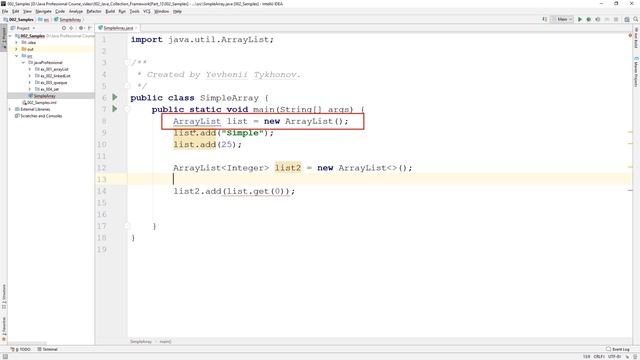Fold the Javadoc comment at line 3
The image size is (640, 360).
[x=127, y=62]
